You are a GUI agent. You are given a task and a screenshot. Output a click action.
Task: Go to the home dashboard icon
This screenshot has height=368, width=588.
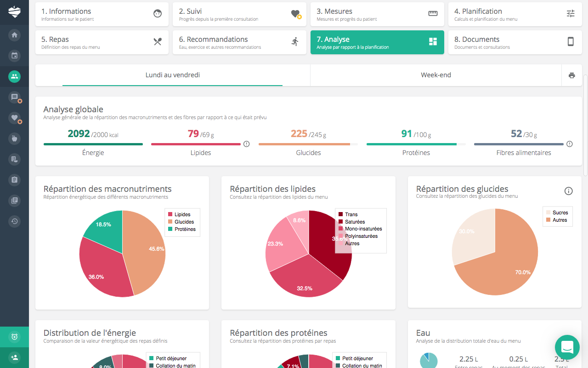pyautogui.click(x=14, y=35)
